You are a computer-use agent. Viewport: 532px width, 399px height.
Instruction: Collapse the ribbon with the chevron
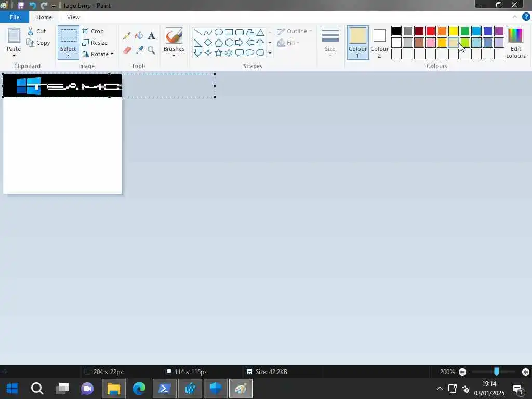(x=515, y=17)
